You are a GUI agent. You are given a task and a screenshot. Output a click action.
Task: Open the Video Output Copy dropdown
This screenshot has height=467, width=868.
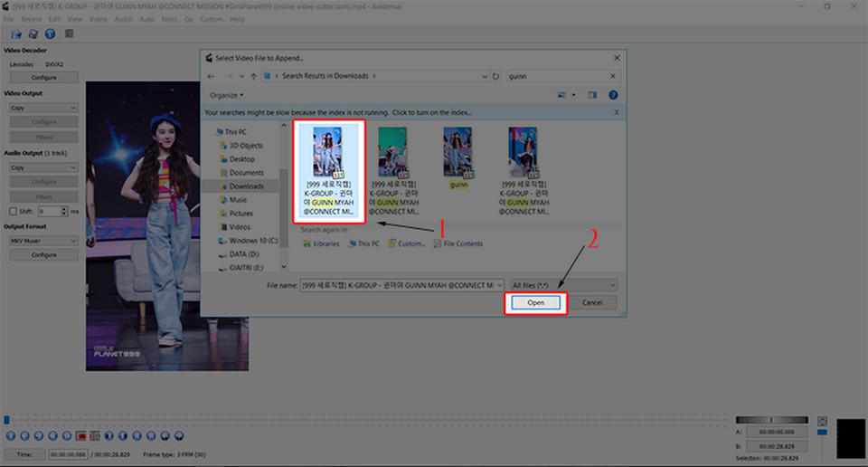point(43,108)
